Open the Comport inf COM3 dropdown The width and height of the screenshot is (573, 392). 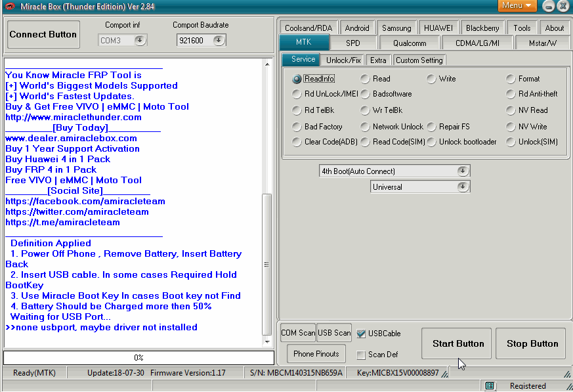click(x=140, y=40)
